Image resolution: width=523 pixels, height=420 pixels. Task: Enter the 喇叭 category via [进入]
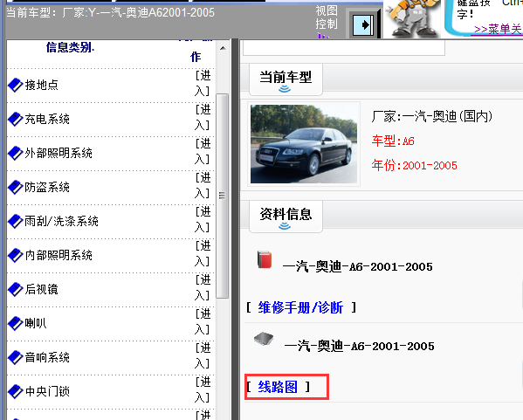(203, 321)
